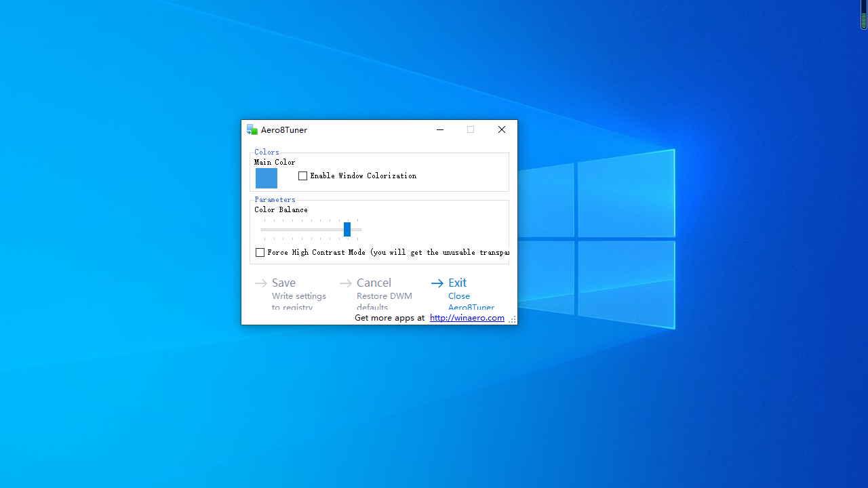This screenshot has width=868, height=488.
Task: Open the http://winaero.com link
Action: (467, 318)
